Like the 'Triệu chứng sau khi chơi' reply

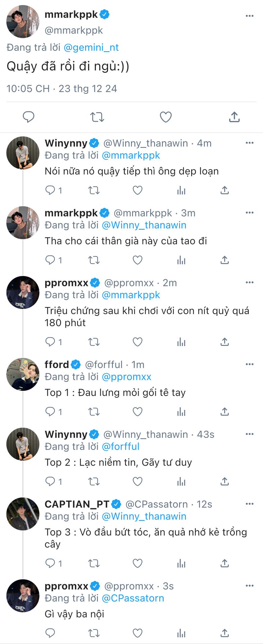click(137, 342)
